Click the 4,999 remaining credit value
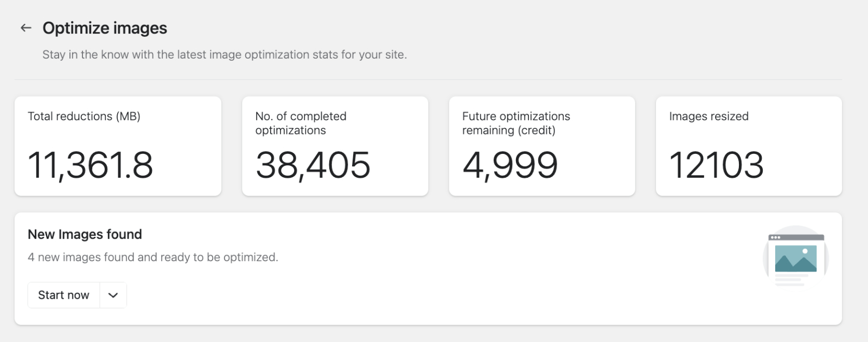Image resolution: width=868 pixels, height=342 pixels. click(x=510, y=165)
